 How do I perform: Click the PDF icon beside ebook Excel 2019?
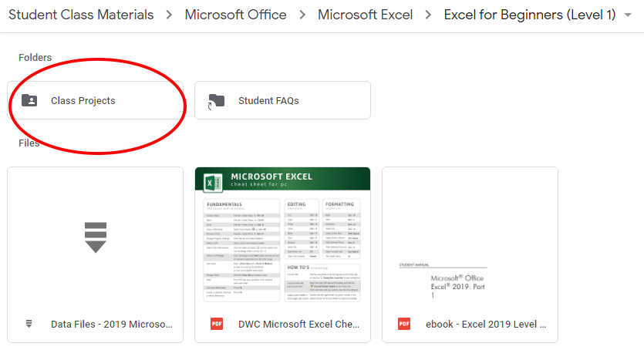pyautogui.click(x=404, y=325)
